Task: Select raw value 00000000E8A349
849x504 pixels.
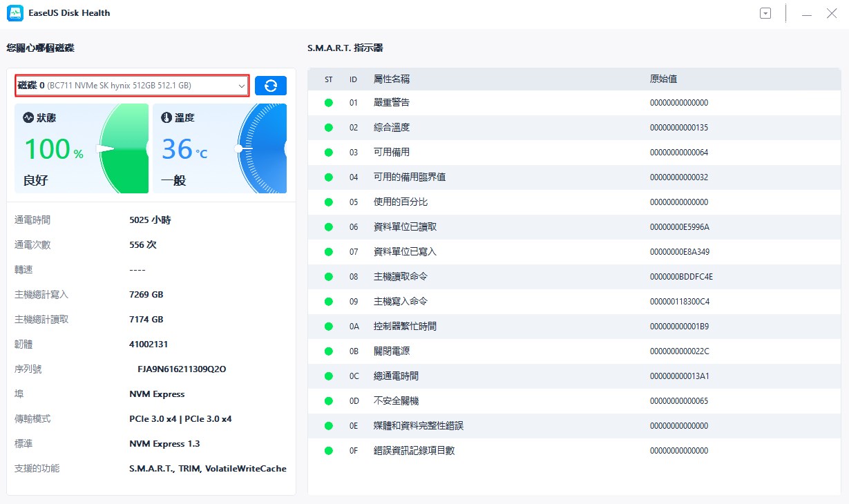Action: [x=680, y=252]
